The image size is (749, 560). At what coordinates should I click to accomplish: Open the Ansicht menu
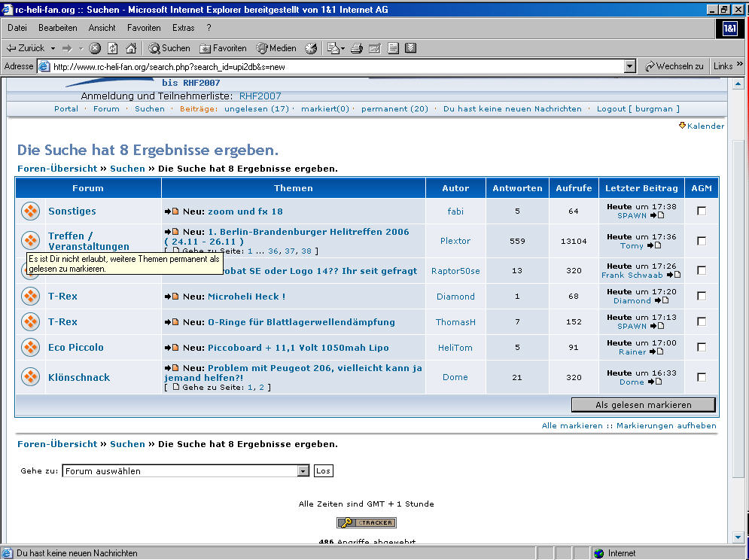[x=102, y=28]
